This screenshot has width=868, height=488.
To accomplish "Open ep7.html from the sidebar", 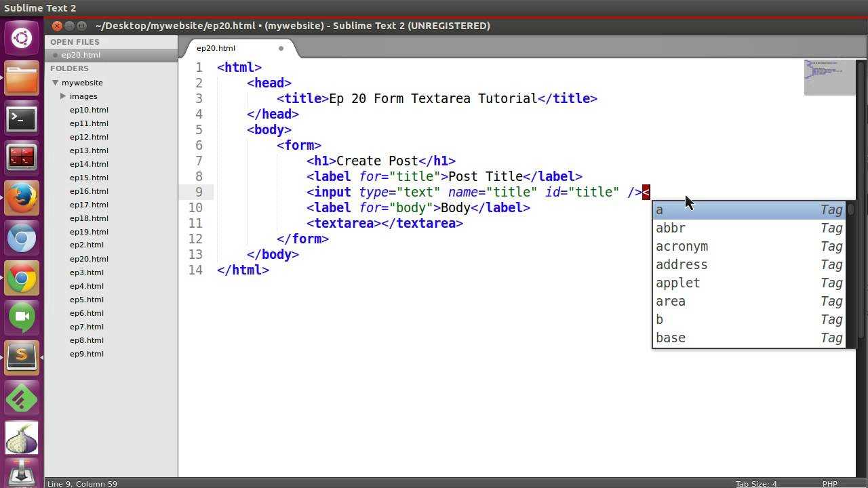I will pyautogui.click(x=87, y=327).
